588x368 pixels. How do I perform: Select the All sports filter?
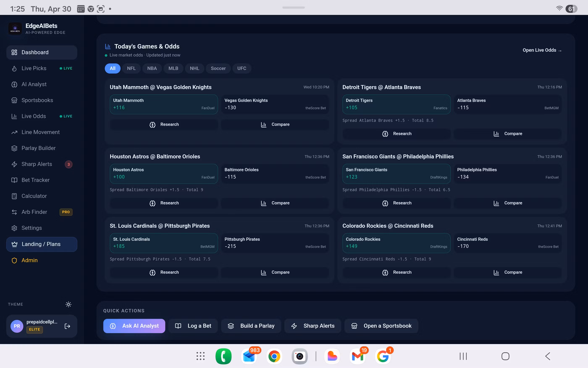point(112,68)
